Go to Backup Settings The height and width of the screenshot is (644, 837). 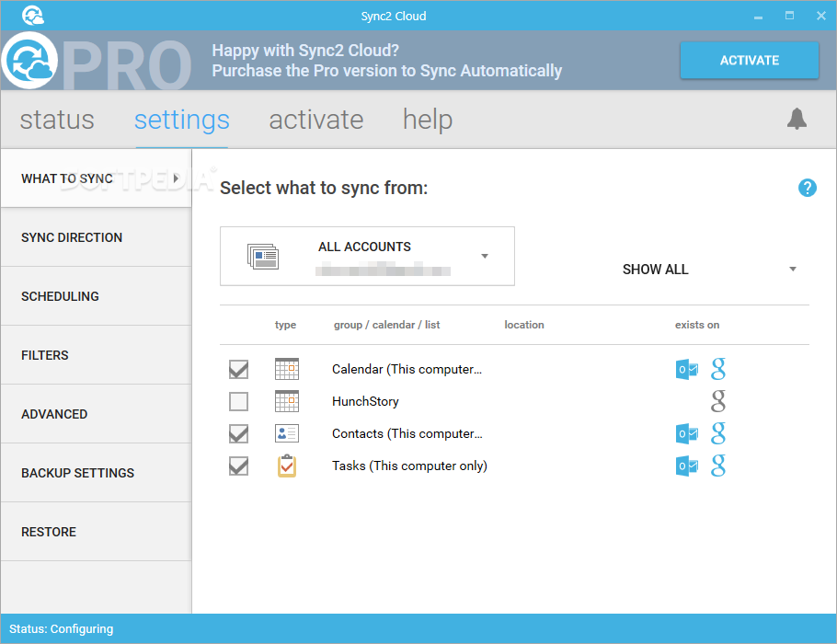tap(96, 473)
